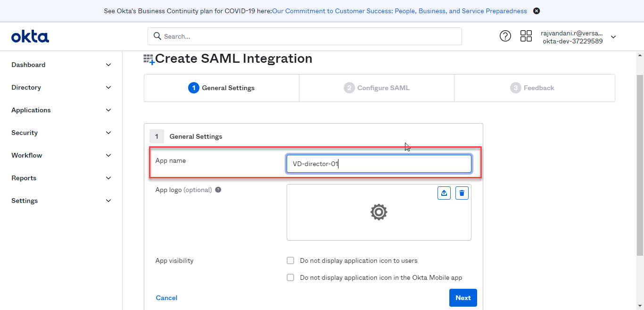This screenshot has height=310, width=644.
Task: Click the okta-dev-37229589 account name
Action: [x=573, y=41]
